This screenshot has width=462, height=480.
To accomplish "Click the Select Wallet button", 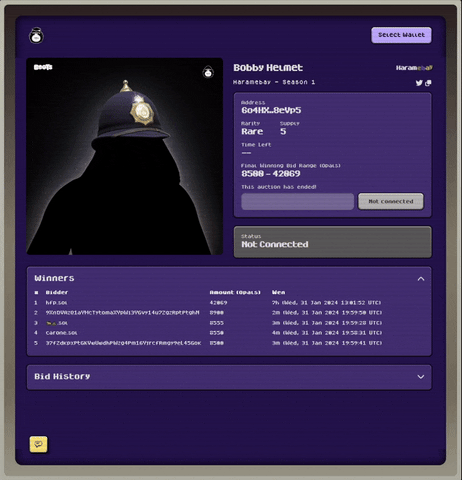I will coord(401,35).
